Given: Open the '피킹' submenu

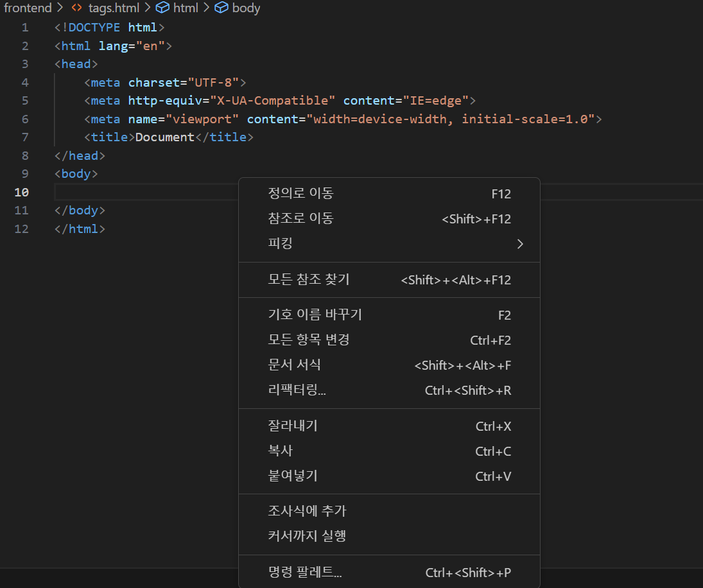Looking at the screenshot, I should [x=389, y=244].
